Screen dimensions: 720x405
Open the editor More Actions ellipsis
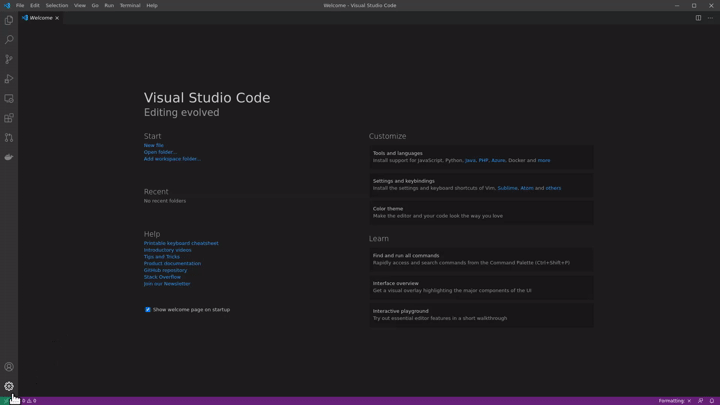[710, 18]
